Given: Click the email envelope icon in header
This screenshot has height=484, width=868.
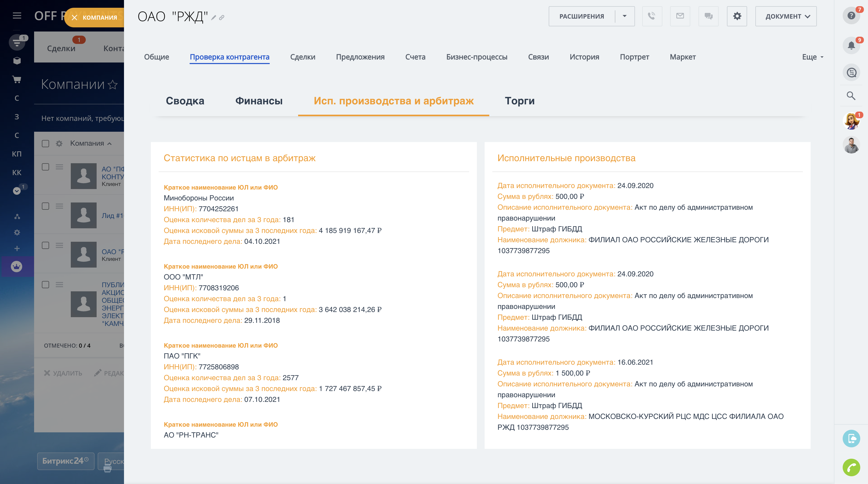Looking at the screenshot, I should pos(680,16).
